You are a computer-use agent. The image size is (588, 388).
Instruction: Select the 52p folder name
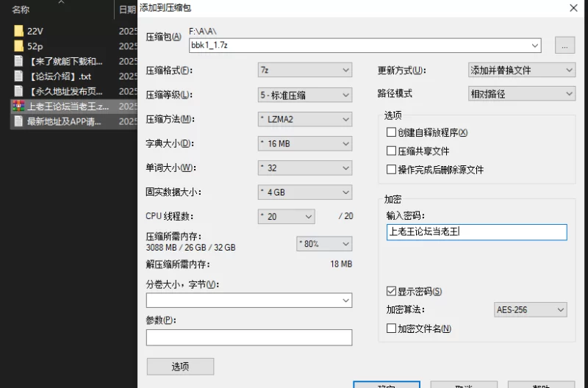35,46
